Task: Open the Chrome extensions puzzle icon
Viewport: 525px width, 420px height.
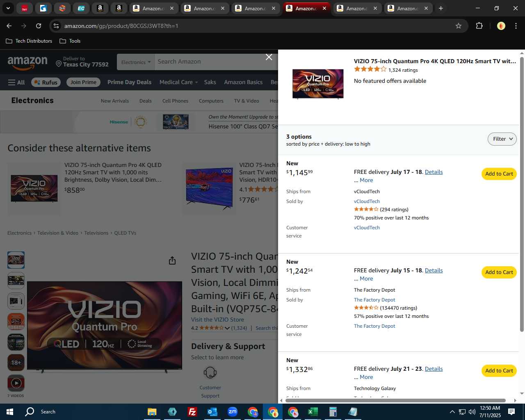Action: pos(479,26)
